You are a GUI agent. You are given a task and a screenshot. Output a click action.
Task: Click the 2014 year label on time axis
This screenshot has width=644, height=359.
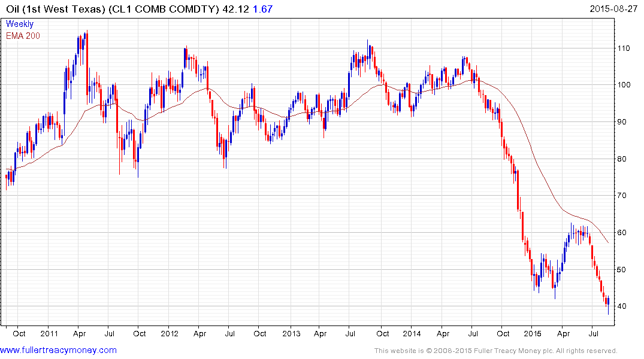(x=412, y=333)
